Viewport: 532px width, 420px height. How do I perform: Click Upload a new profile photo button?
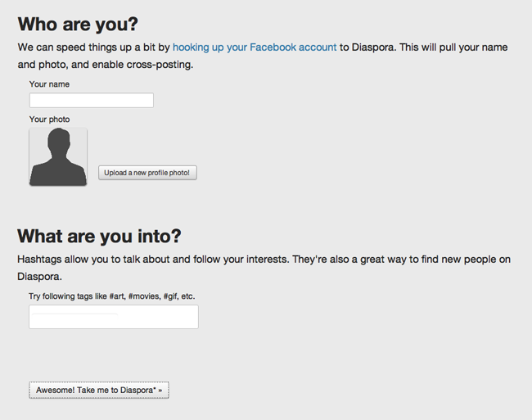[x=147, y=173]
